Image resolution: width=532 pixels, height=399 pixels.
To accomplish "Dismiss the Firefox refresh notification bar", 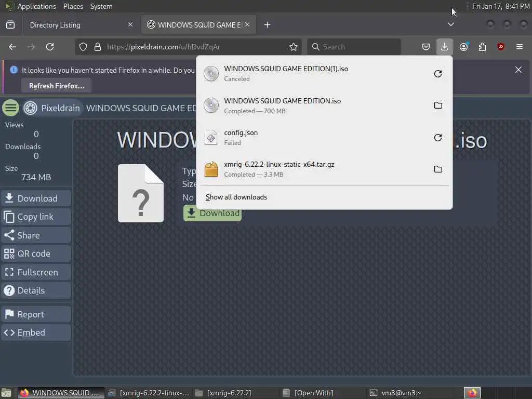I will pyautogui.click(x=518, y=70).
